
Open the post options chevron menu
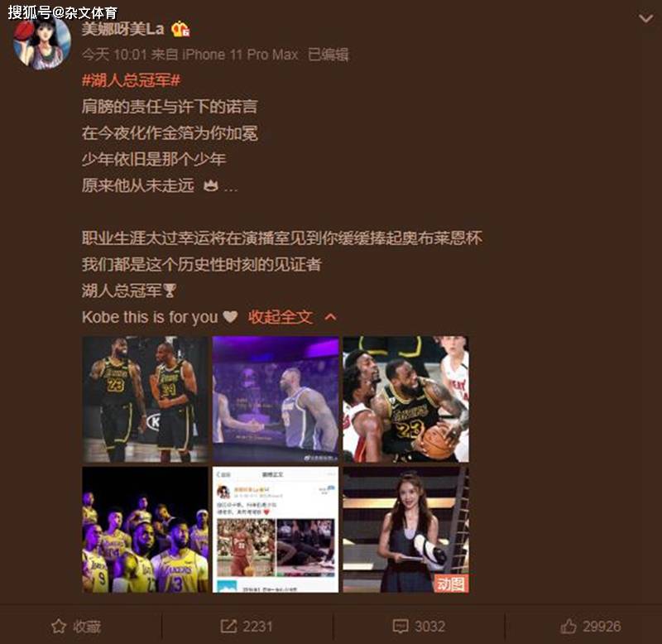click(x=645, y=18)
